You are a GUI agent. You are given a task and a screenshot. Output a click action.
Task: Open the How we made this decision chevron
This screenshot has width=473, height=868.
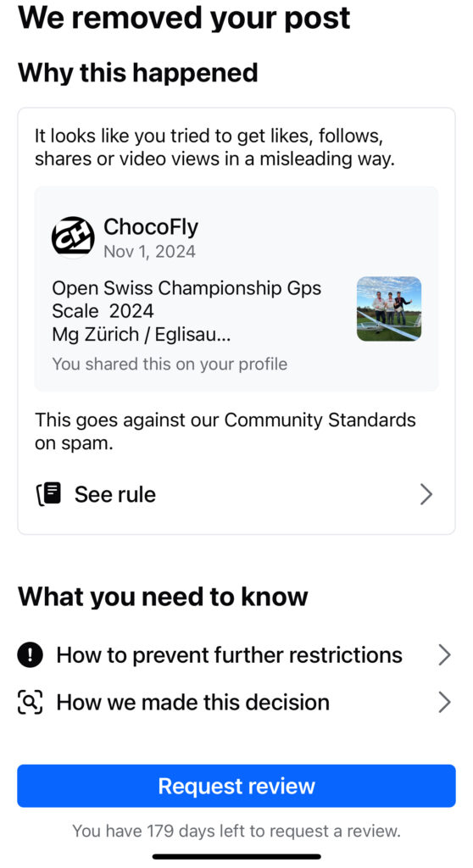pos(444,702)
